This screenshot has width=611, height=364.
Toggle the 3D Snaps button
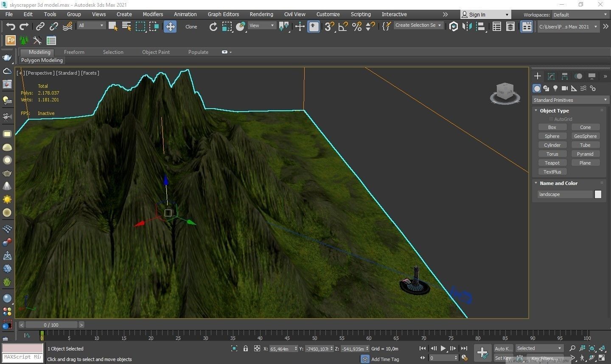[x=329, y=27]
